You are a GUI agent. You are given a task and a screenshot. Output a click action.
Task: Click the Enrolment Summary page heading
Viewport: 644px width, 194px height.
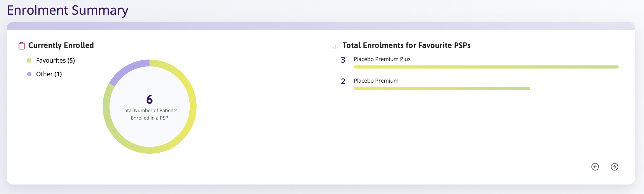click(68, 10)
